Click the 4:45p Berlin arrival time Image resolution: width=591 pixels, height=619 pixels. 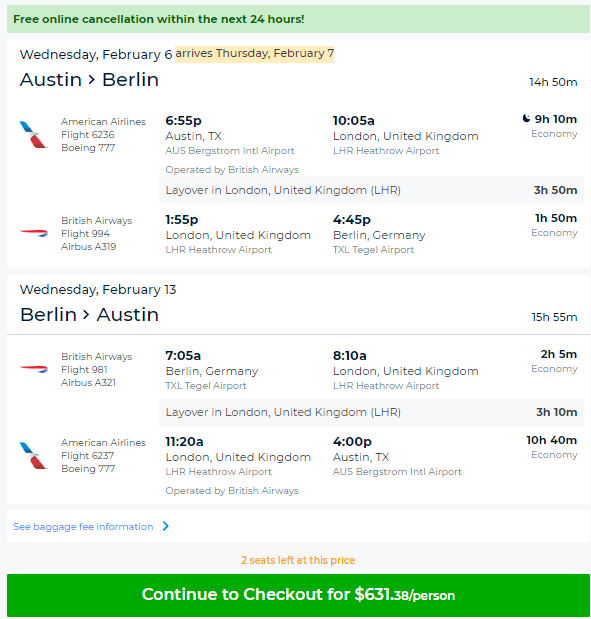pyautogui.click(x=352, y=219)
